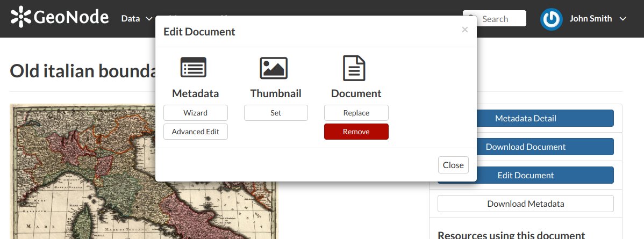Click John Smith's avatar icon
Screen dimensions: 644x239
click(x=551, y=19)
